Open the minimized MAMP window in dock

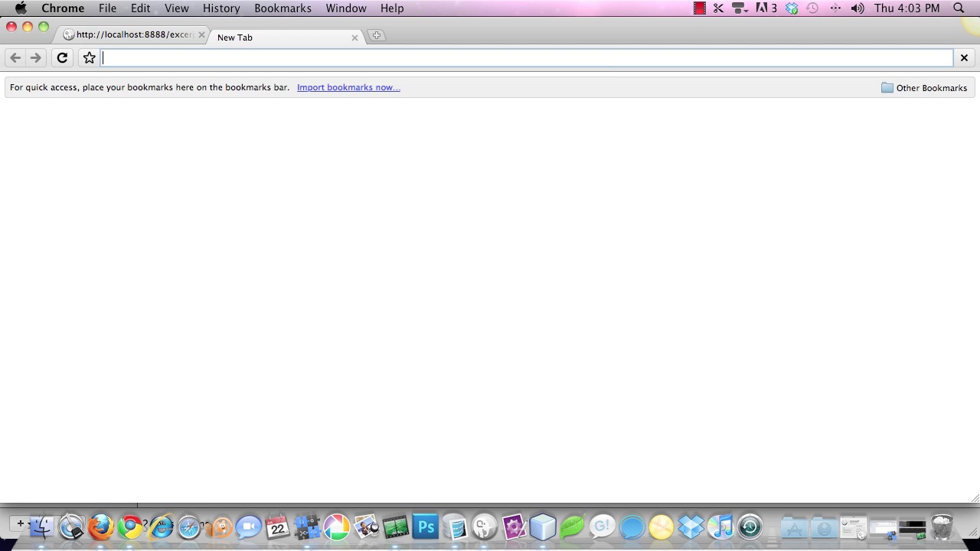click(x=853, y=527)
